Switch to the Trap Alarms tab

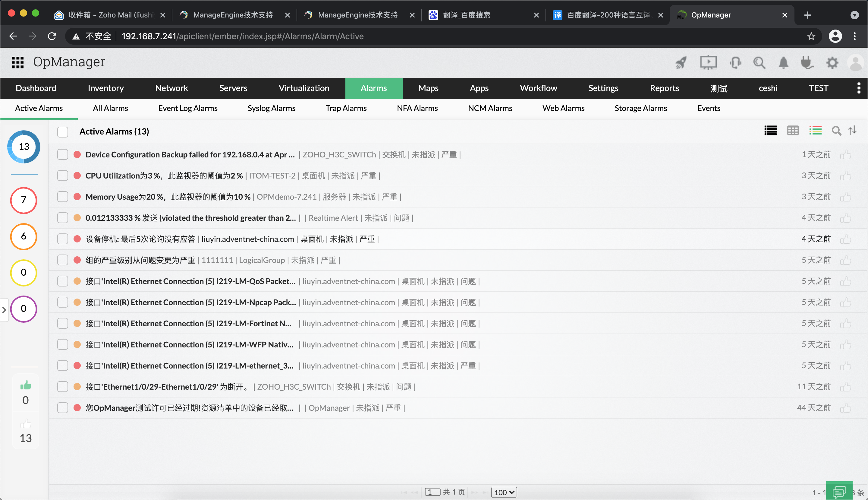[x=346, y=108]
